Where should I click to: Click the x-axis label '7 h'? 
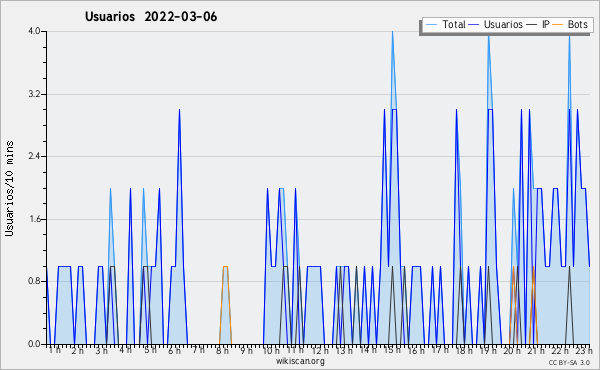198,350
